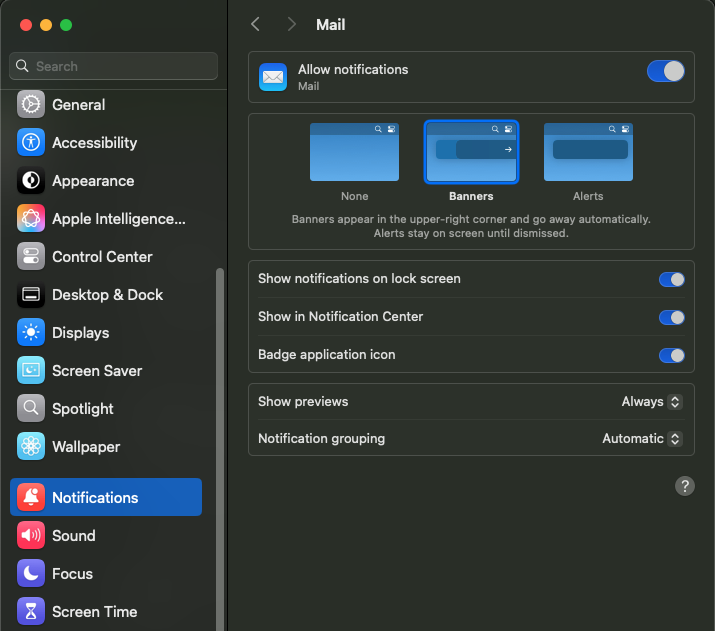The image size is (715, 631).
Task: Click the Desktop & Dock icon
Action: click(x=31, y=295)
